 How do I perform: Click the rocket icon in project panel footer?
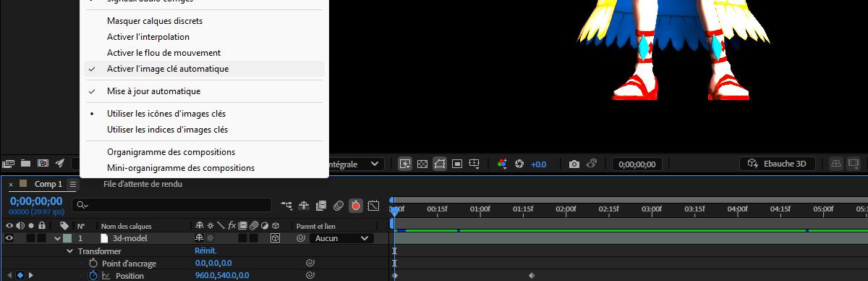pyautogui.click(x=61, y=163)
